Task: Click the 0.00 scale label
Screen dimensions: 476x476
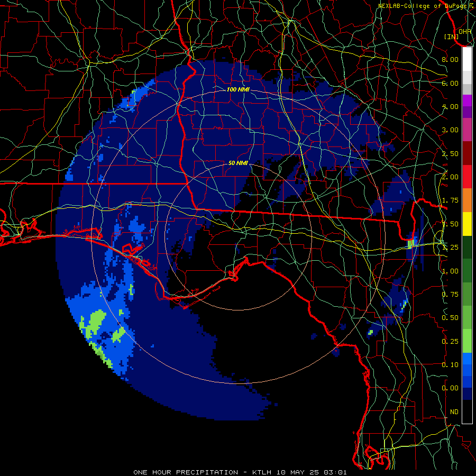Action: (x=450, y=388)
